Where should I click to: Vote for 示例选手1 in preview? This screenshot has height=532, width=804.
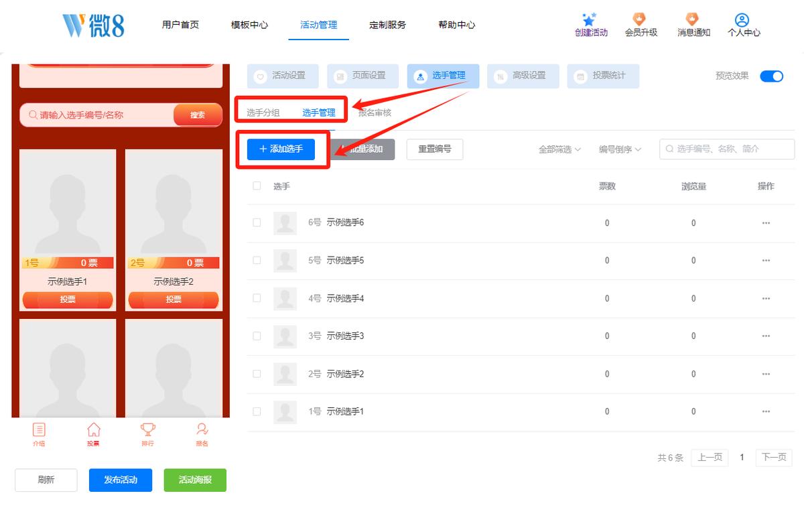[68, 300]
